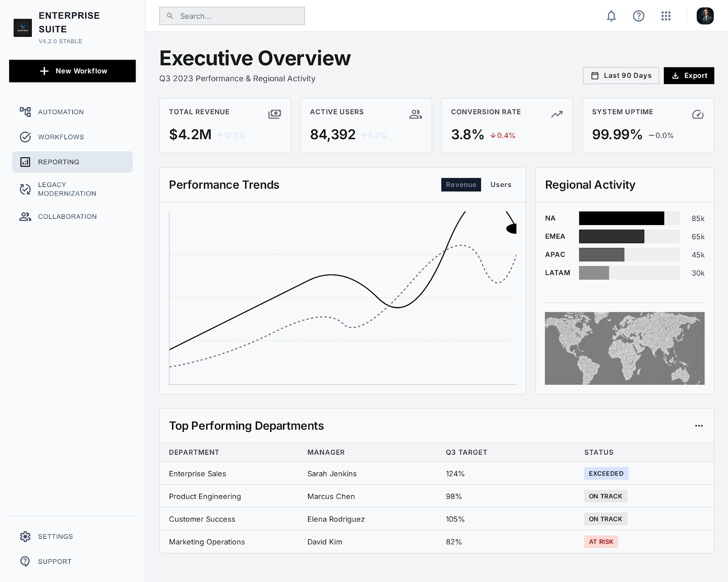
Task: Click manager Sarah Jenkins
Action: click(332, 474)
